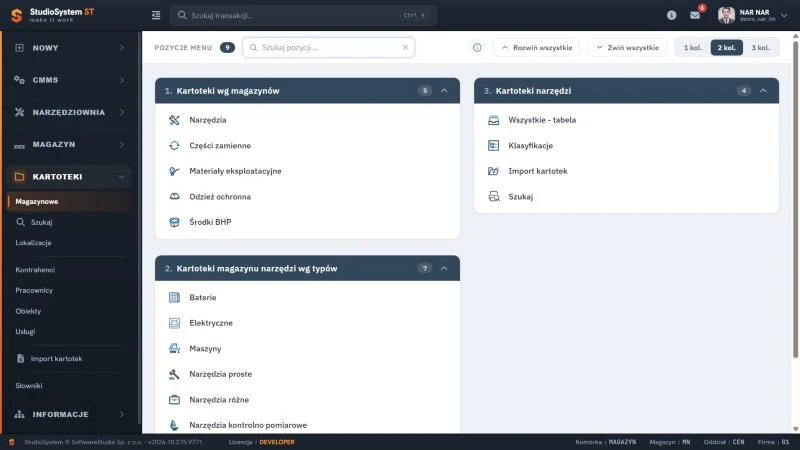
Task: Click the sidebar Import kartotek icon
Action: click(20, 359)
